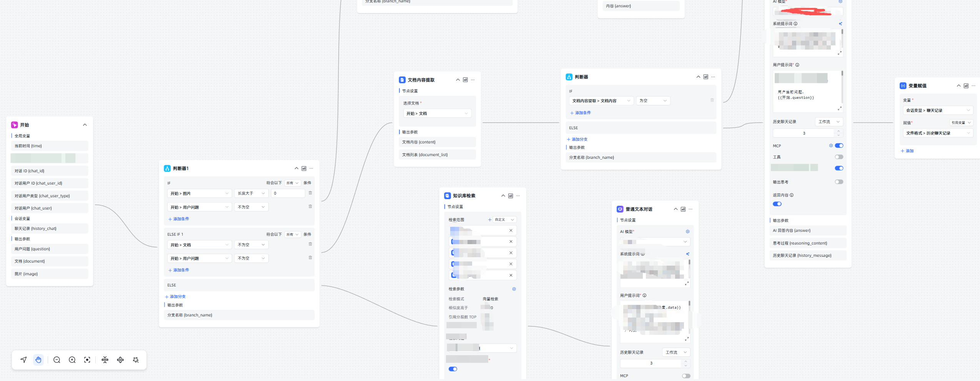Screen dimensions: 980x381
Task: Click the auto-layout beautify icon
Action: [x=136, y=360]
